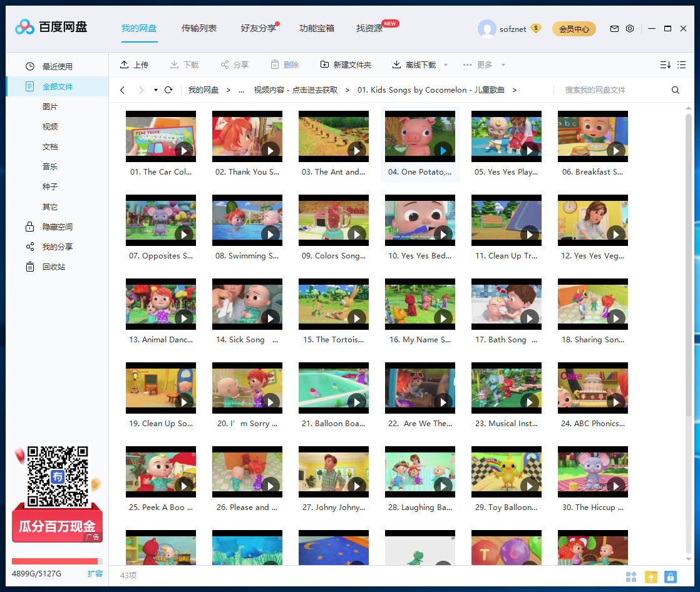This screenshot has width=700, height=592.
Task: Click 离线下载 offline download button
Action: [414, 64]
